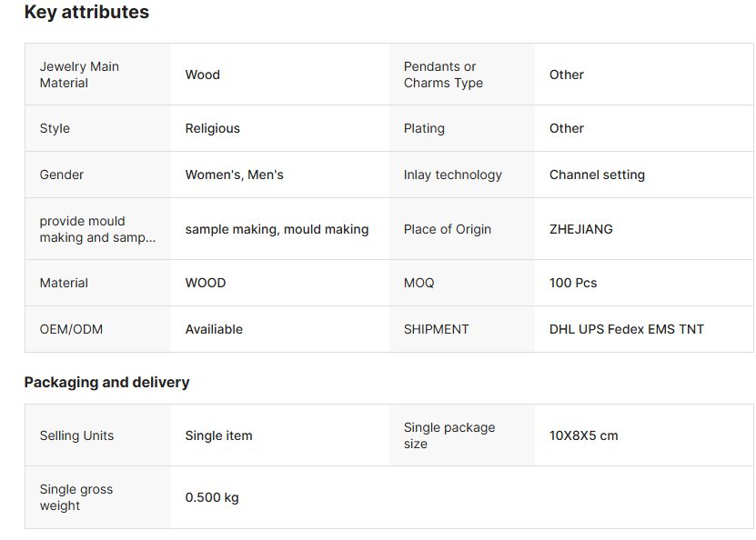The width and height of the screenshot is (756, 540).
Task: Select the Single item selling unit value
Action: (218, 435)
